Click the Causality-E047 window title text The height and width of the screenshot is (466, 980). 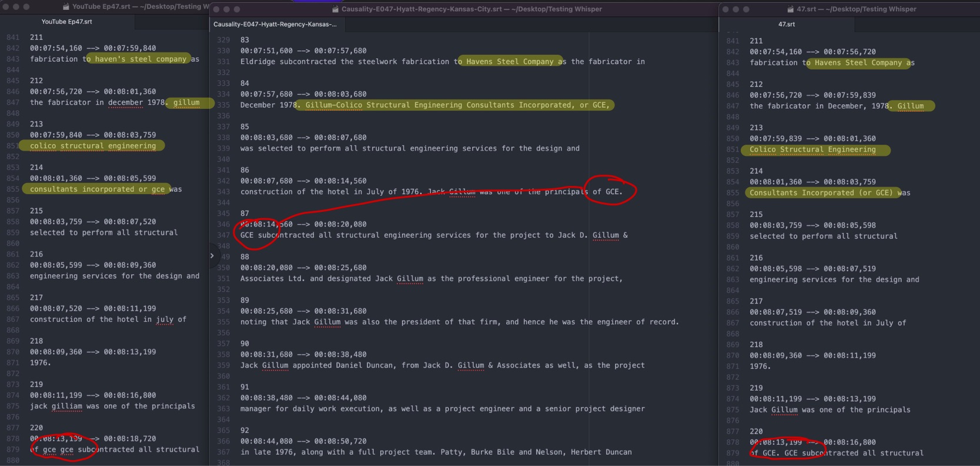coord(471,9)
